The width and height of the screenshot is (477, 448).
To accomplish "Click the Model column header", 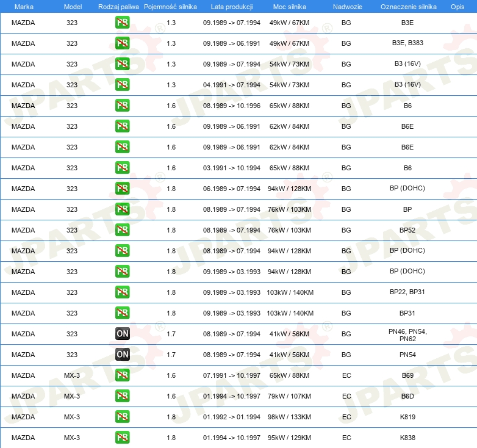I will tap(73, 7).
